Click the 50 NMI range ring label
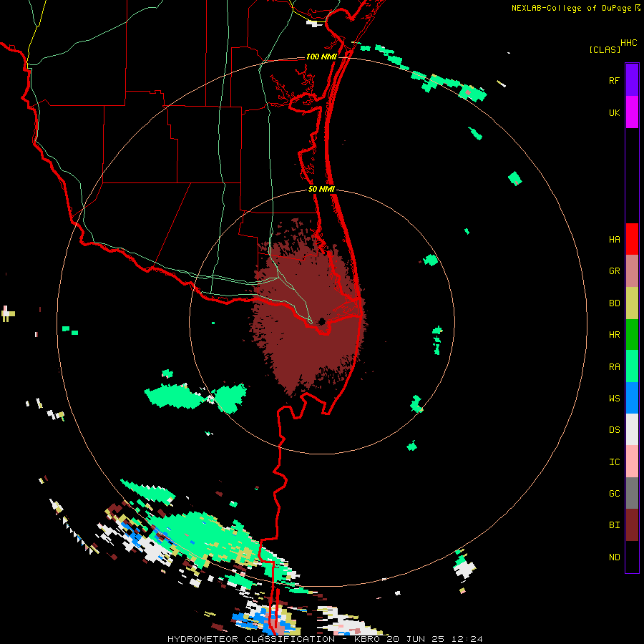 click(321, 189)
